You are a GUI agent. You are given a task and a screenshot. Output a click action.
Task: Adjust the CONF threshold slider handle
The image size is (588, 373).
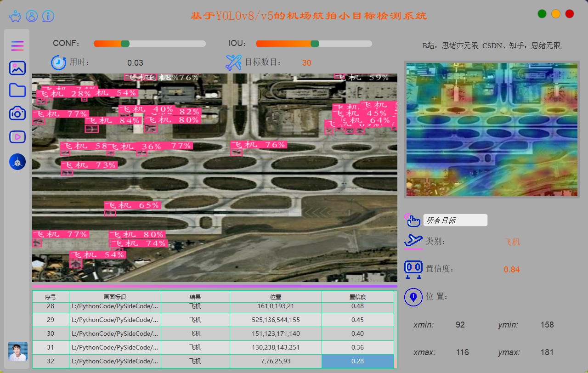click(125, 44)
